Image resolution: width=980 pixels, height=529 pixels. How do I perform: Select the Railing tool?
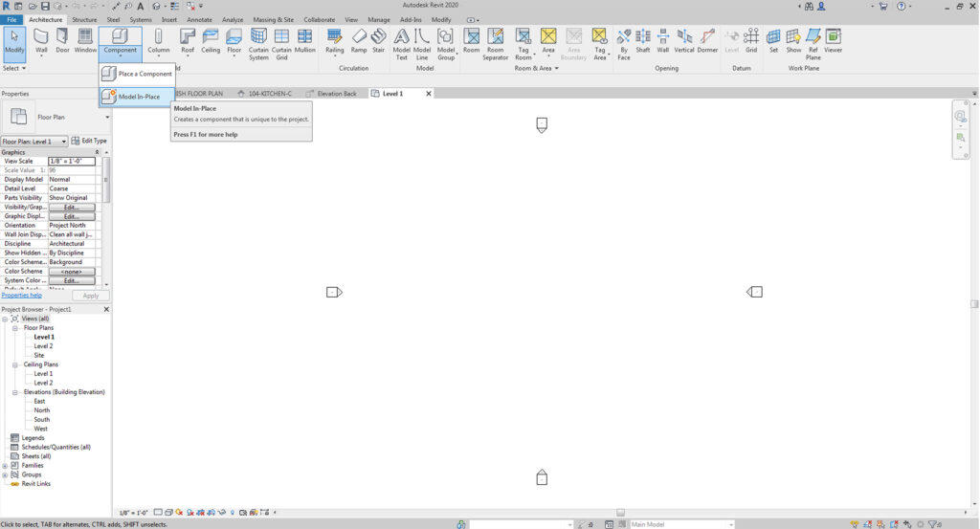(x=334, y=42)
